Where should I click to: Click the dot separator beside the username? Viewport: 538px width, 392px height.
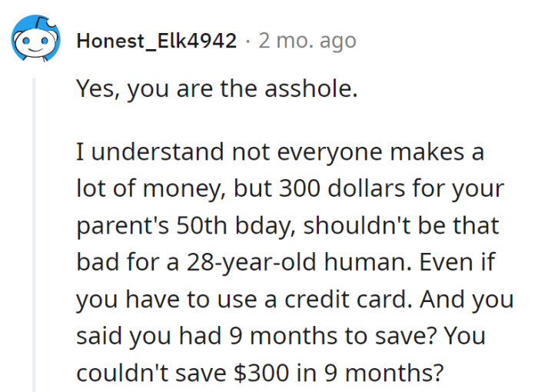click(x=247, y=42)
